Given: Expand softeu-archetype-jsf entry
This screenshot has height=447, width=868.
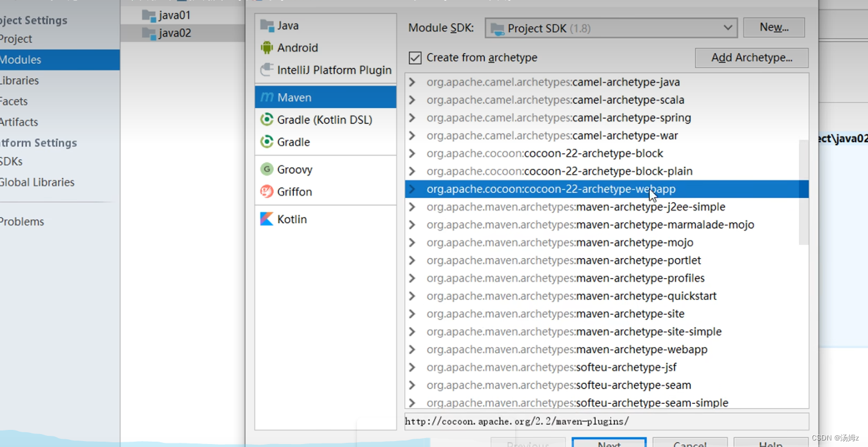Looking at the screenshot, I should (412, 367).
